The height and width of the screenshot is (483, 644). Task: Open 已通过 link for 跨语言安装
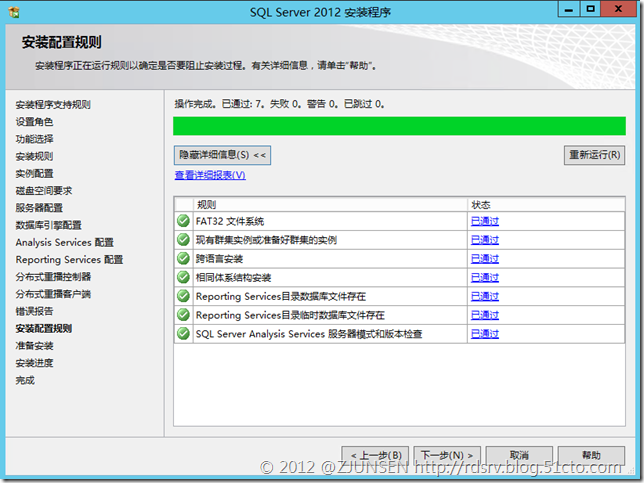point(485,259)
